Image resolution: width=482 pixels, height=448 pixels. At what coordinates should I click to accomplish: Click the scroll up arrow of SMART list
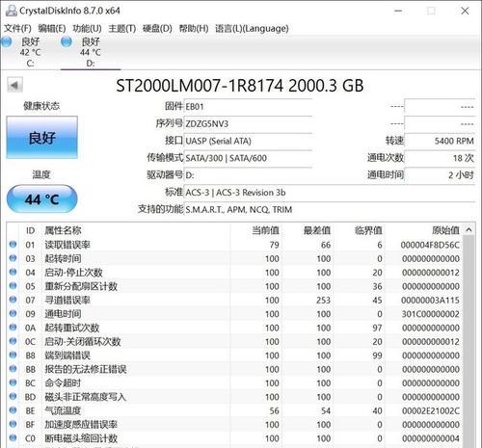pyautogui.click(x=469, y=229)
